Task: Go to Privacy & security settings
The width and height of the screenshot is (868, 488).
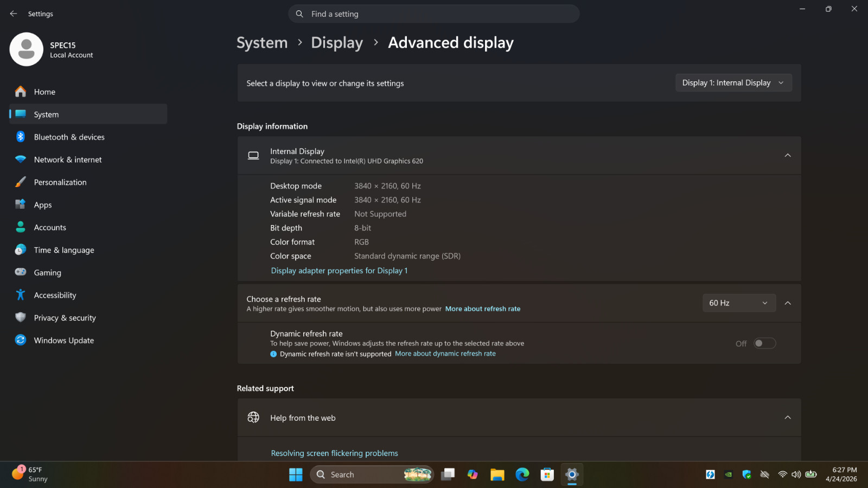Action: tap(88, 318)
